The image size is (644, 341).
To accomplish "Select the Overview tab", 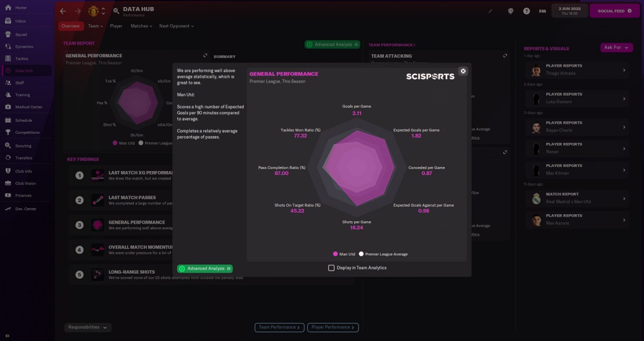I will tap(70, 26).
